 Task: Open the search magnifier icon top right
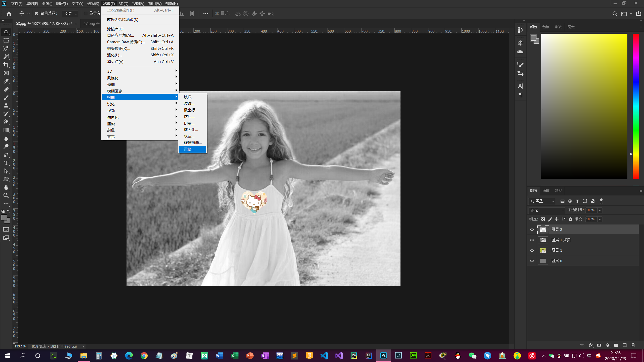coord(615,14)
